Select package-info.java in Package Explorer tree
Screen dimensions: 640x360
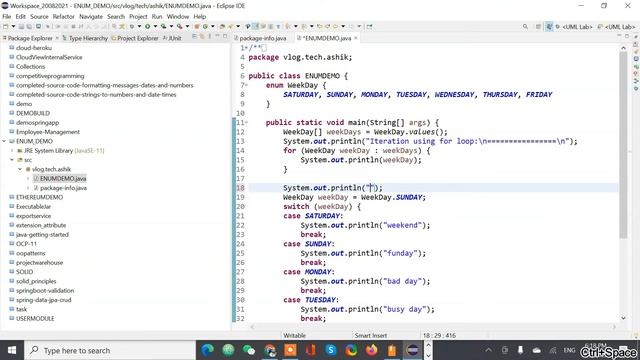coord(63,188)
